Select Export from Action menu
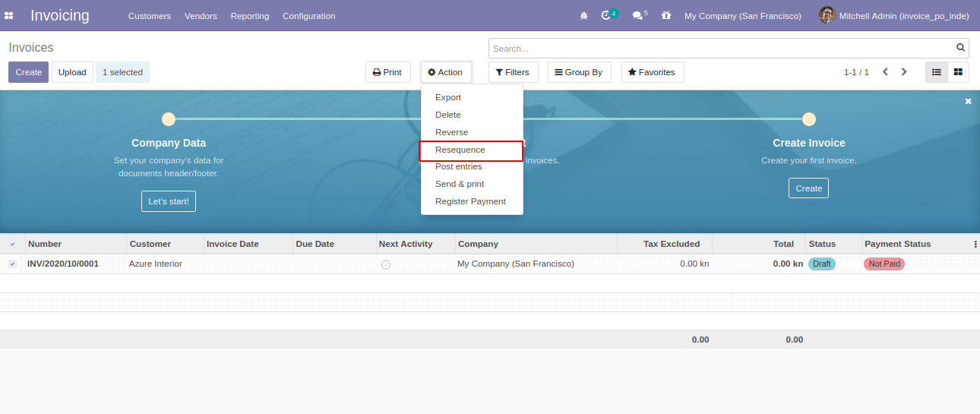Image resolution: width=980 pixels, height=414 pixels. [472, 97]
